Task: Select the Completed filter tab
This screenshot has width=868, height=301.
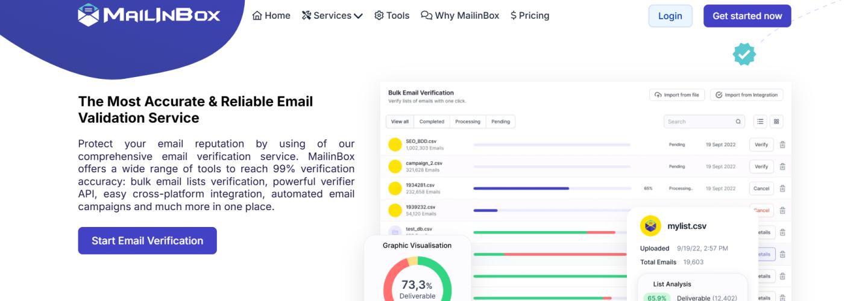Action: [432, 122]
